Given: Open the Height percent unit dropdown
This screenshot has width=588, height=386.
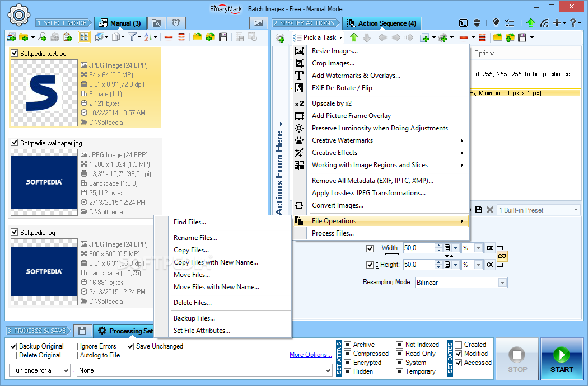Looking at the screenshot, I should pyautogui.click(x=478, y=265).
